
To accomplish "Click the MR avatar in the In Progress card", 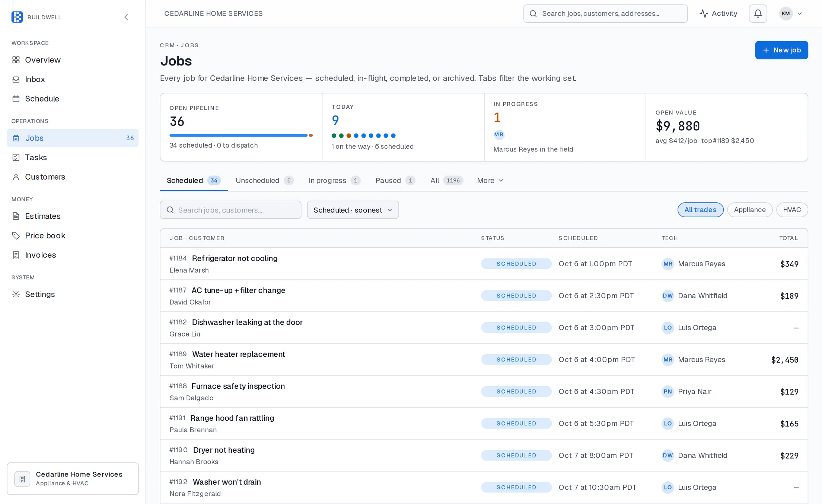I will point(499,135).
